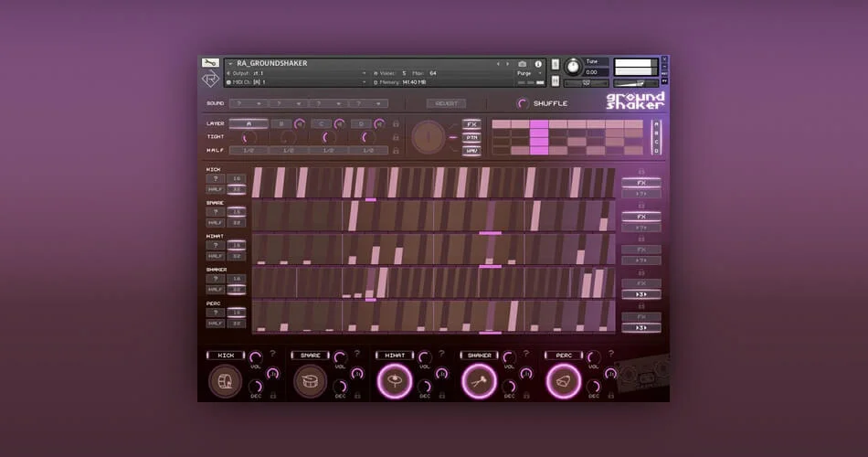Toggle the Perc row triplet 3 button
Screen dimensions: 868x457
(641, 328)
